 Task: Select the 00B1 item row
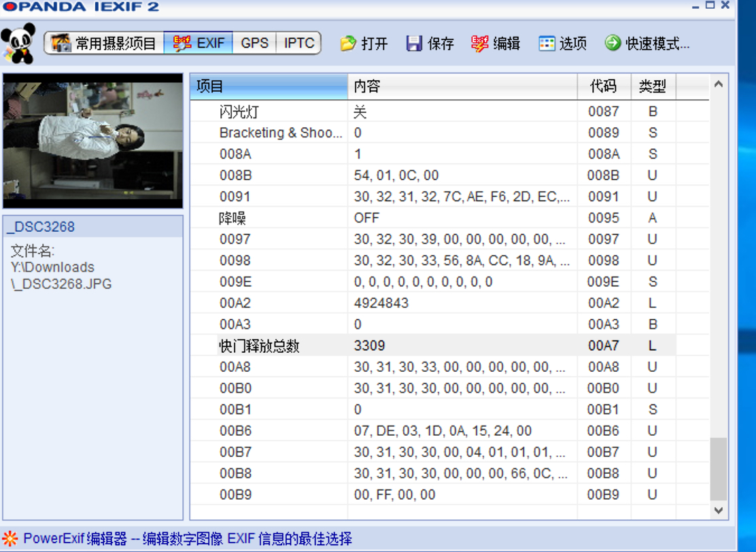click(449, 409)
